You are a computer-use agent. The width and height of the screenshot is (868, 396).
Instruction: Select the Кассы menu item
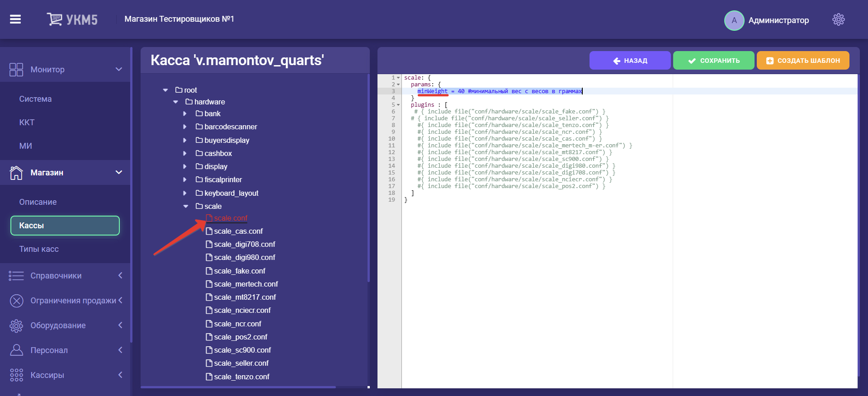pos(65,226)
